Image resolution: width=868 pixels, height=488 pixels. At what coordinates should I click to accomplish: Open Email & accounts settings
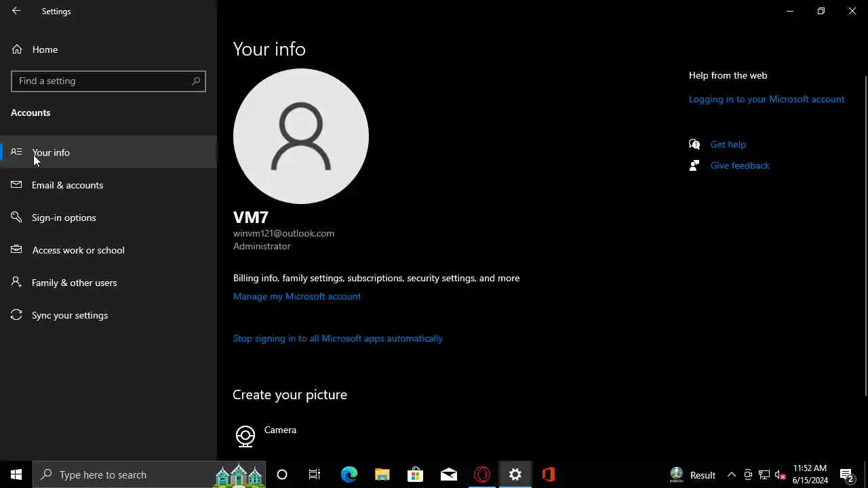point(108,185)
